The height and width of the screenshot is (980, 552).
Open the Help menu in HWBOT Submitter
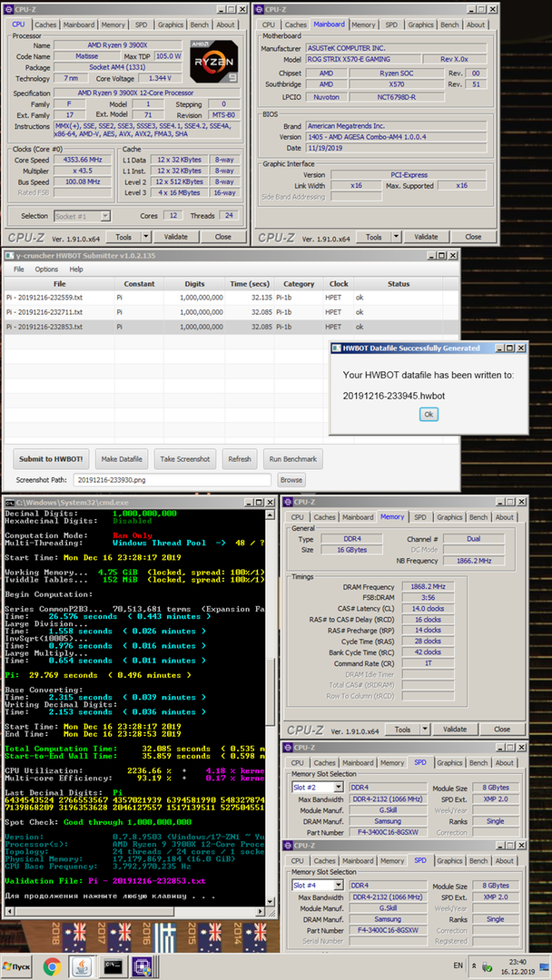point(76,269)
